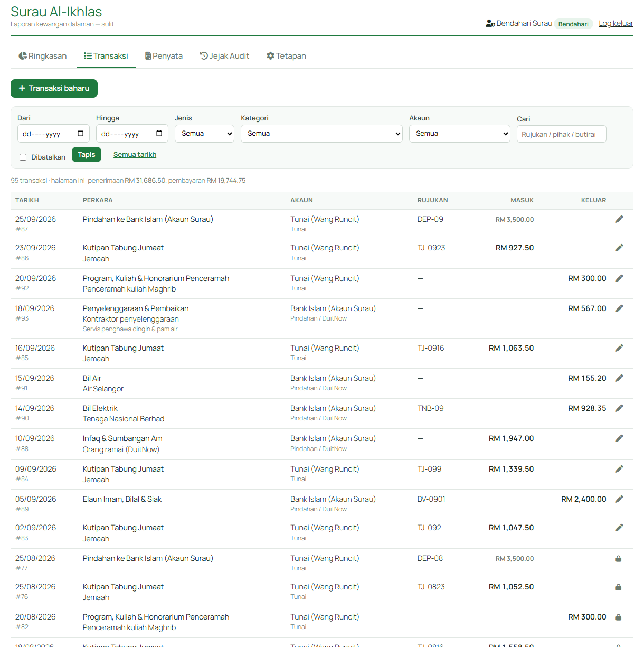Click the Cari search input
The width and height of the screenshot is (644, 647).
(x=562, y=134)
